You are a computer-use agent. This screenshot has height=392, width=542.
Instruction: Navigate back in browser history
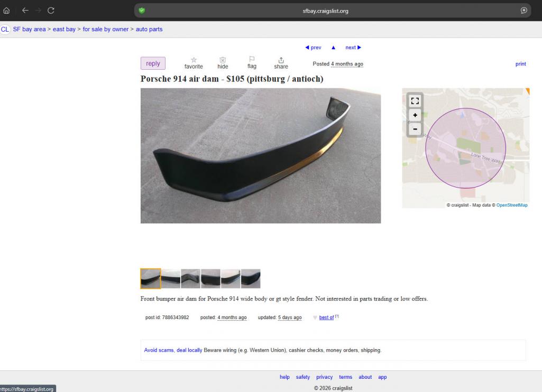pos(25,11)
